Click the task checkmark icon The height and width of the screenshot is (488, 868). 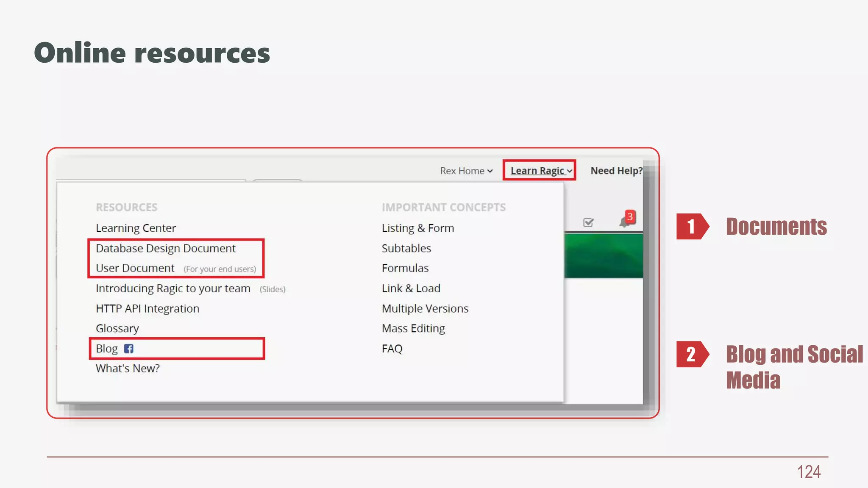tap(588, 222)
